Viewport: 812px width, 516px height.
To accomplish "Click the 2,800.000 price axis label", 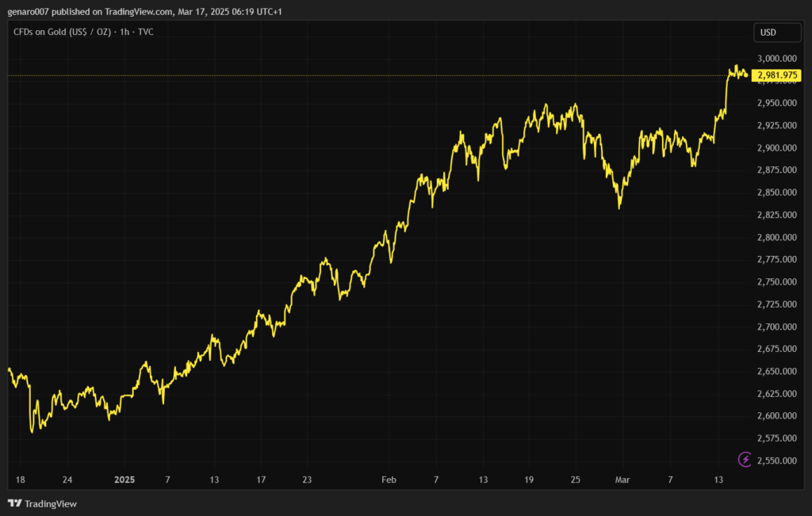I will click(x=777, y=238).
